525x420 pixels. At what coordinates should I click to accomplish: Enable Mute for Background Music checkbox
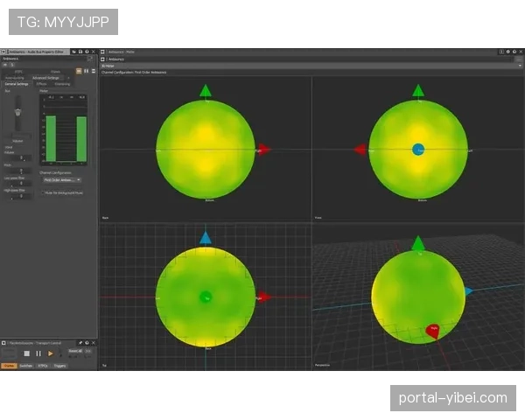pos(43,192)
